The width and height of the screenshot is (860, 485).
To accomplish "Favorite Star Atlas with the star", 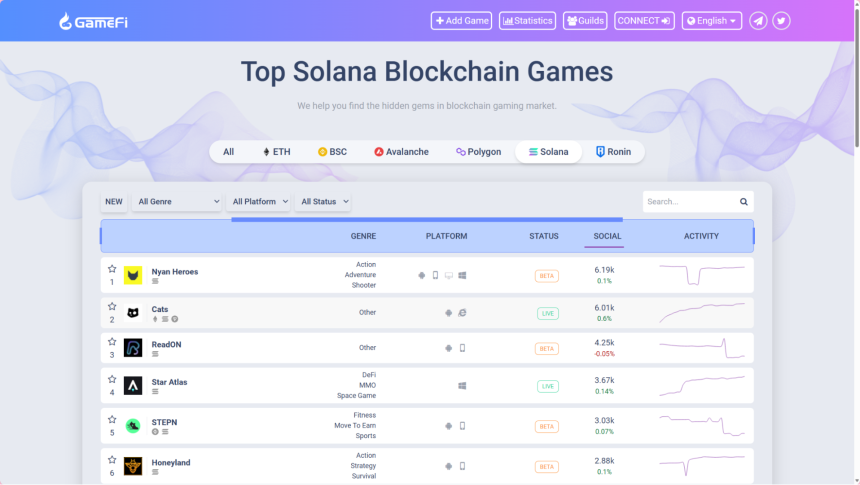I will [x=112, y=379].
